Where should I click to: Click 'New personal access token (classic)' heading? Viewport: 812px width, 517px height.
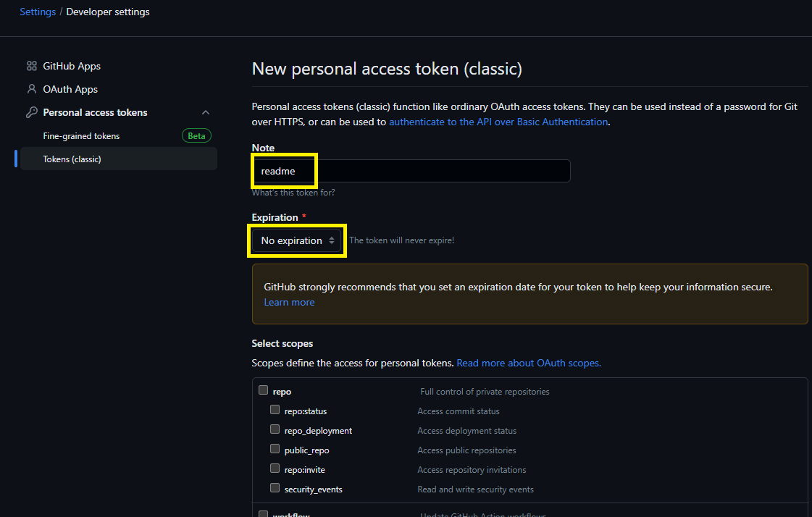(x=387, y=69)
